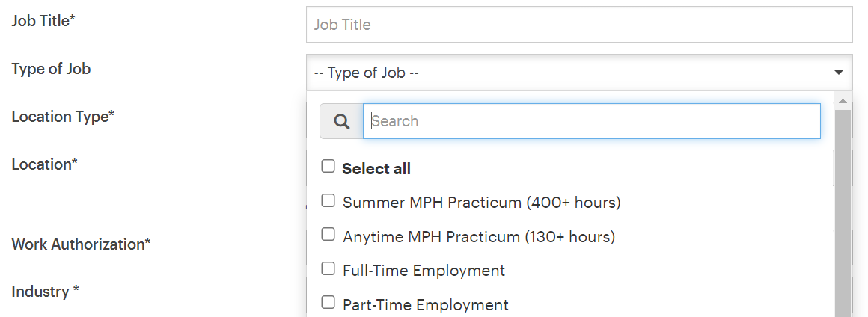This screenshot has width=868, height=317.
Task: Choose the 'Full-Time Employment' option text
Action: click(x=424, y=271)
